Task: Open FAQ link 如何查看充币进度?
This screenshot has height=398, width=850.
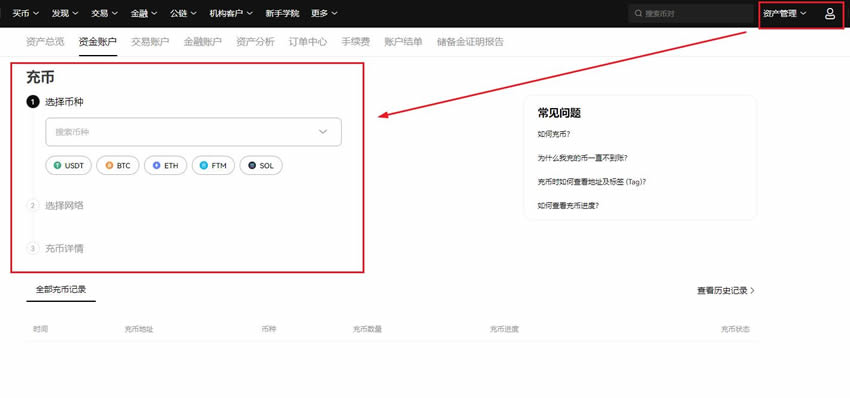Action: click(568, 206)
